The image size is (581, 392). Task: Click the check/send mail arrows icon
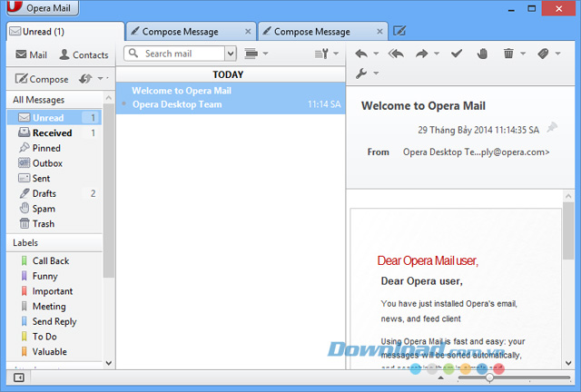tap(85, 79)
